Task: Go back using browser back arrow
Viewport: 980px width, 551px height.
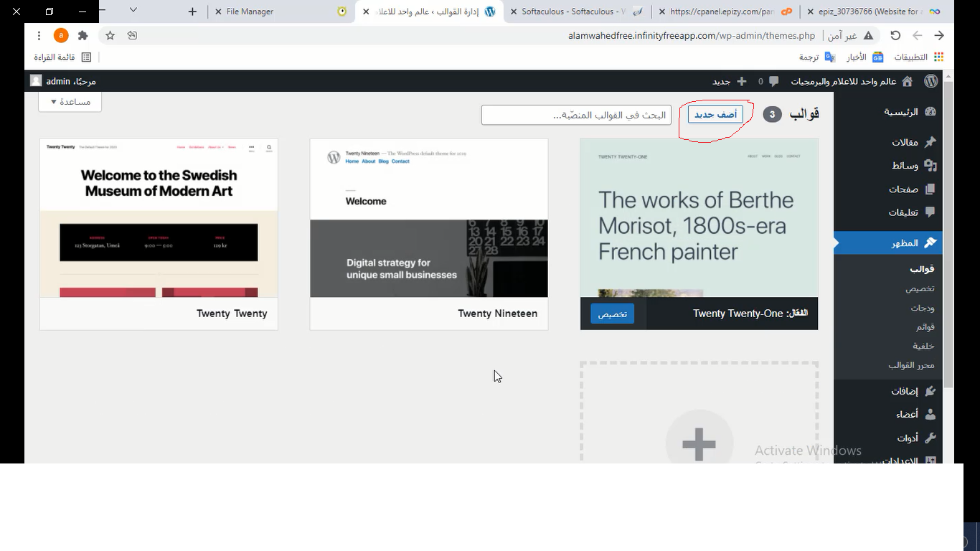Action: point(939,35)
